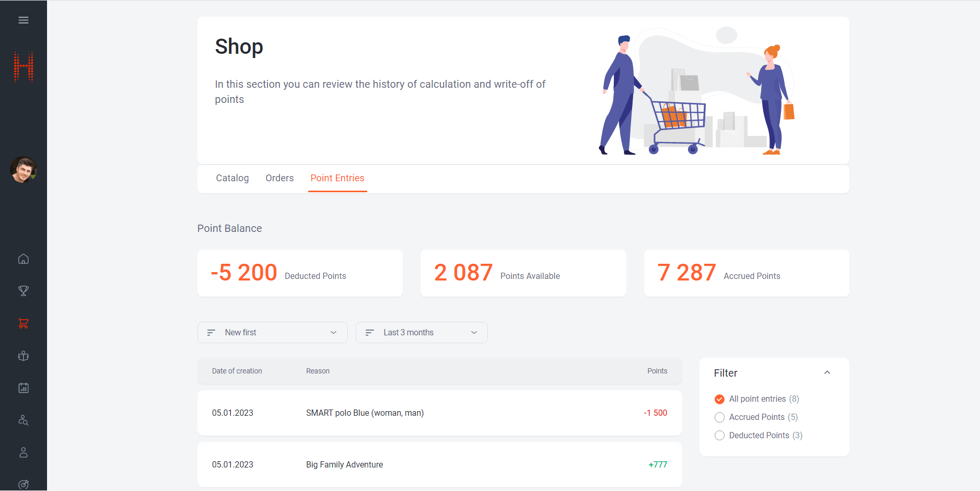980x491 pixels.
Task: Switch to the Orders tab
Action: pos(279,178)
